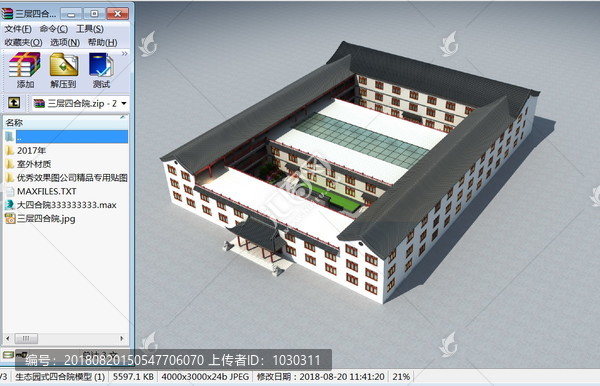The width and height of the screenshot is (600, 386).
Task: Open the Commands (命令) menu
Action: coord(54,29)
